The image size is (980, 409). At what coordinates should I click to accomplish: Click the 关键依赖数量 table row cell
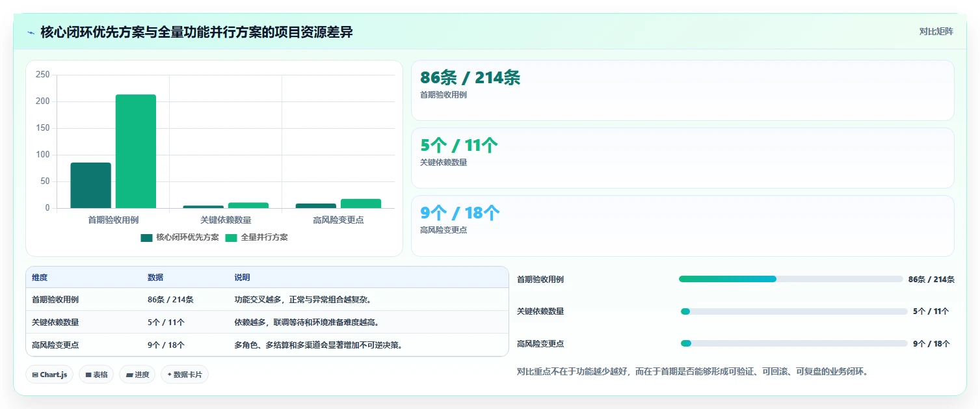(55, 323)
